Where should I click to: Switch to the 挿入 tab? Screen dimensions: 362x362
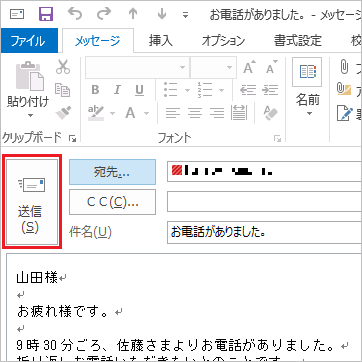(x=161, y=41)
